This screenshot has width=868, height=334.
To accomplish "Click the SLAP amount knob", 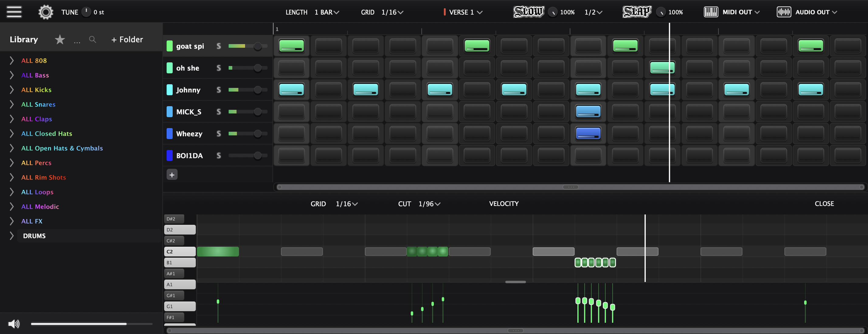I will pos(661,12).
